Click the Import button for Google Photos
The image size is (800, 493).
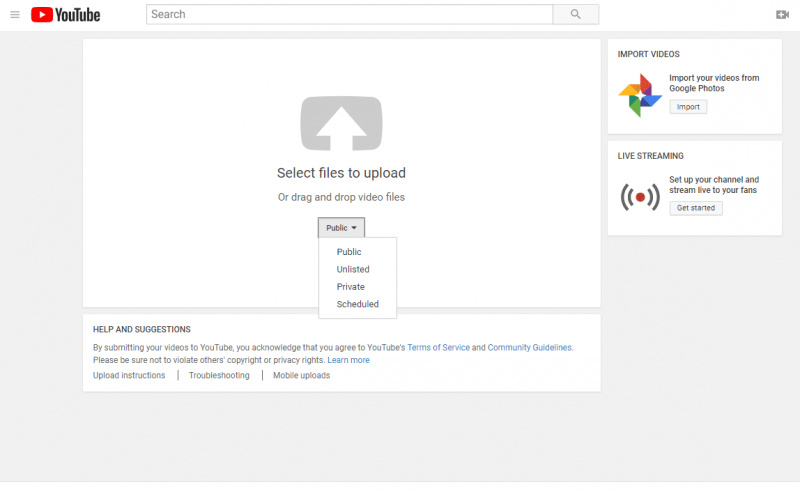[x=688, y=107]
